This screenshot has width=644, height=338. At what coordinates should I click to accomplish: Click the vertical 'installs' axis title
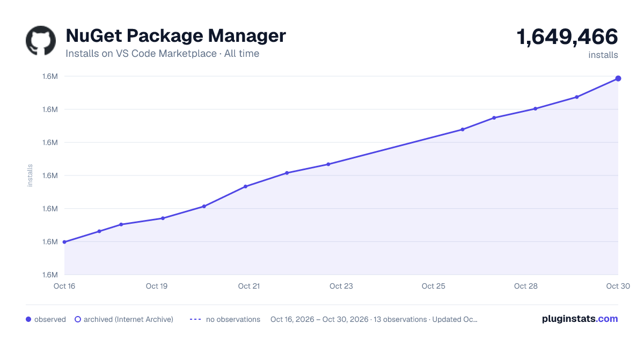coord(30,175)
